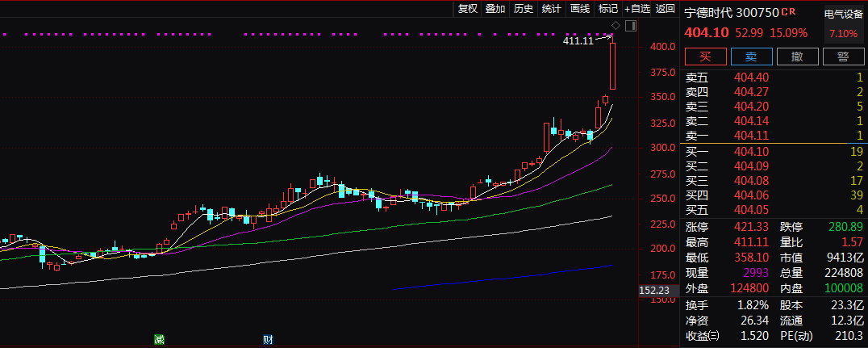868x348 pixels.
Task: Open the 叠加 overlay menu
Action: pyautogui.click(x=495, y=9)
